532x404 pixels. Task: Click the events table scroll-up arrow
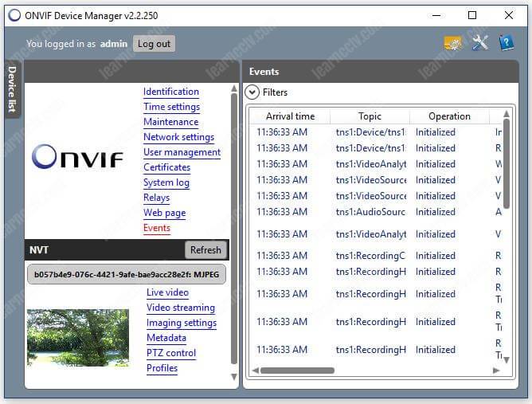point(507,113)
